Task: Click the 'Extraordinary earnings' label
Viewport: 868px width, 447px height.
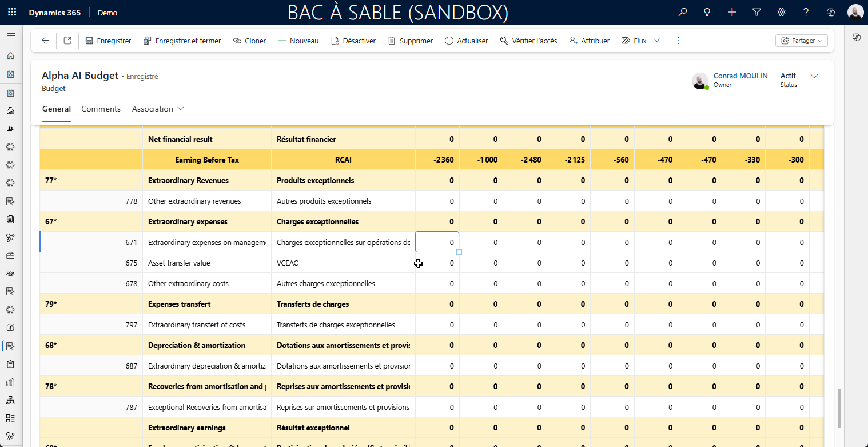Action: click(x=187, y=428)
